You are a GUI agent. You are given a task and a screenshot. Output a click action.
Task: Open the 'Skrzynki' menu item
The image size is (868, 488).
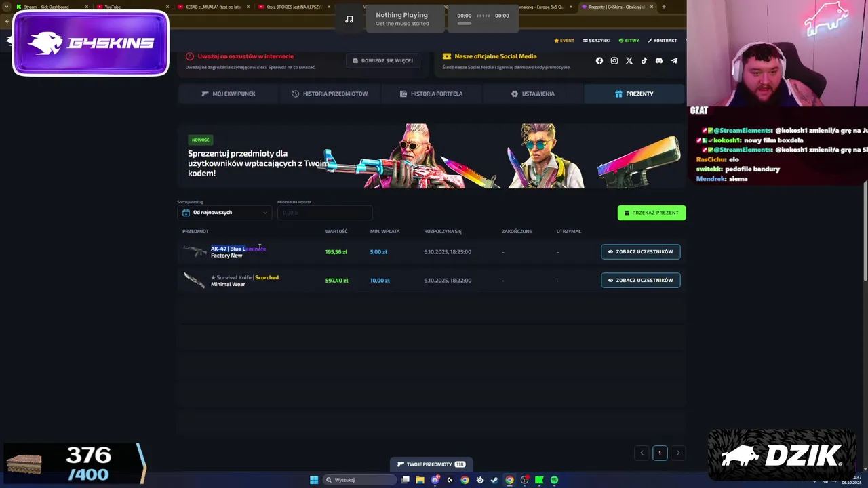click(x=597, y=41)
